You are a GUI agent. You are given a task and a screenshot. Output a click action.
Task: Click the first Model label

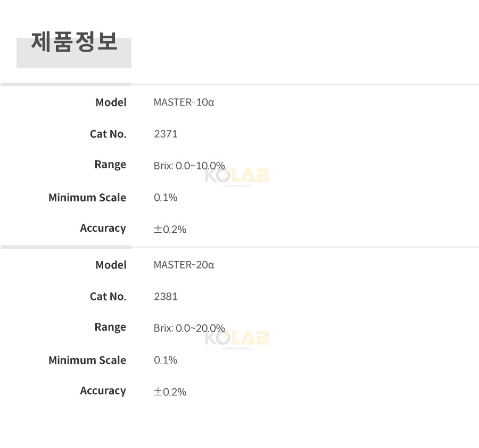tap(111, 102)
